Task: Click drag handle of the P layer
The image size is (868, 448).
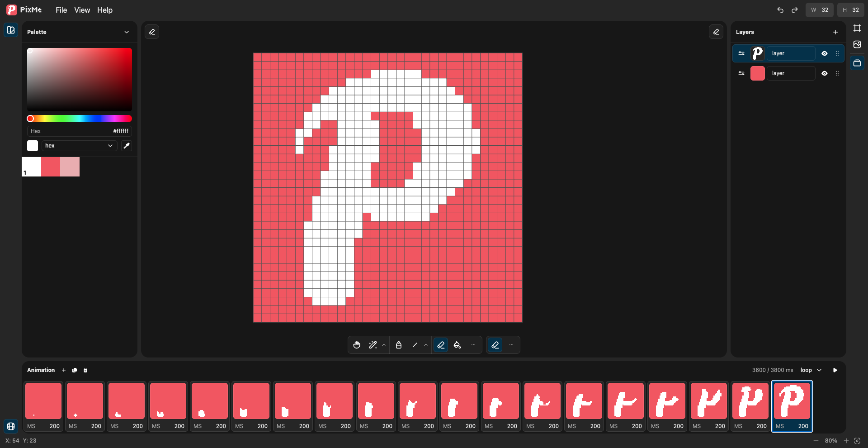Action: click(x=837, y=53)
